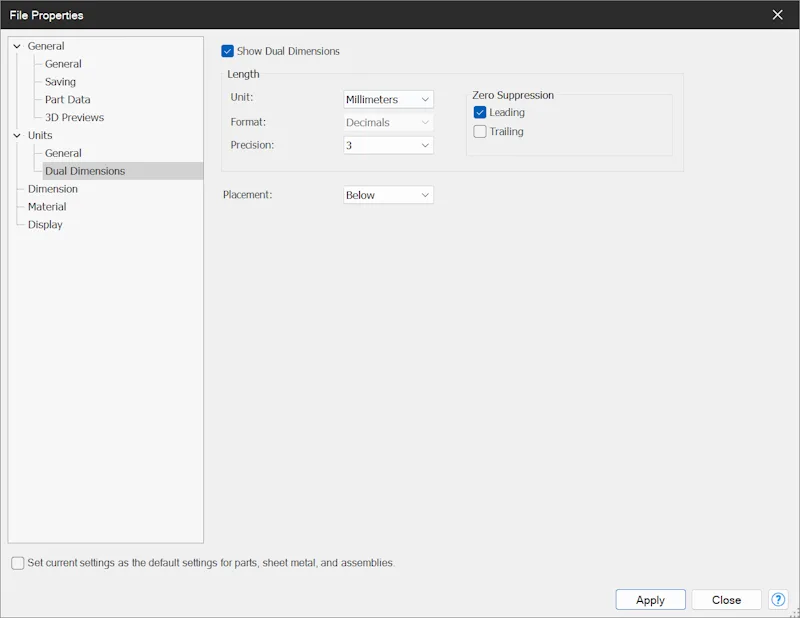Uncheck Show Dual Dimensions
Viewport: 800px width, 618px height.
point(228,51)
